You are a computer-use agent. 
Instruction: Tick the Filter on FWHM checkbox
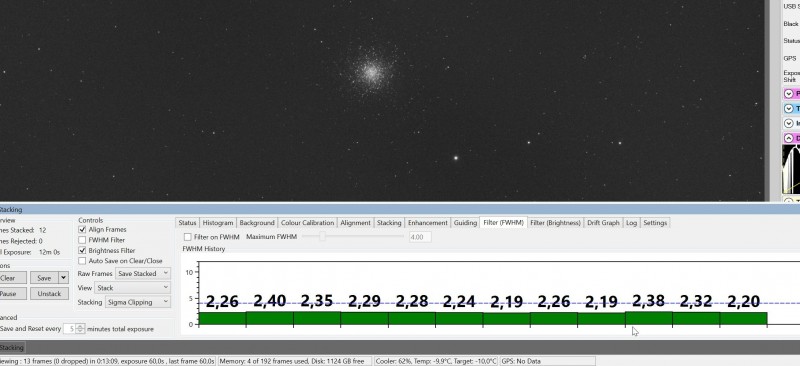[187, 237]
